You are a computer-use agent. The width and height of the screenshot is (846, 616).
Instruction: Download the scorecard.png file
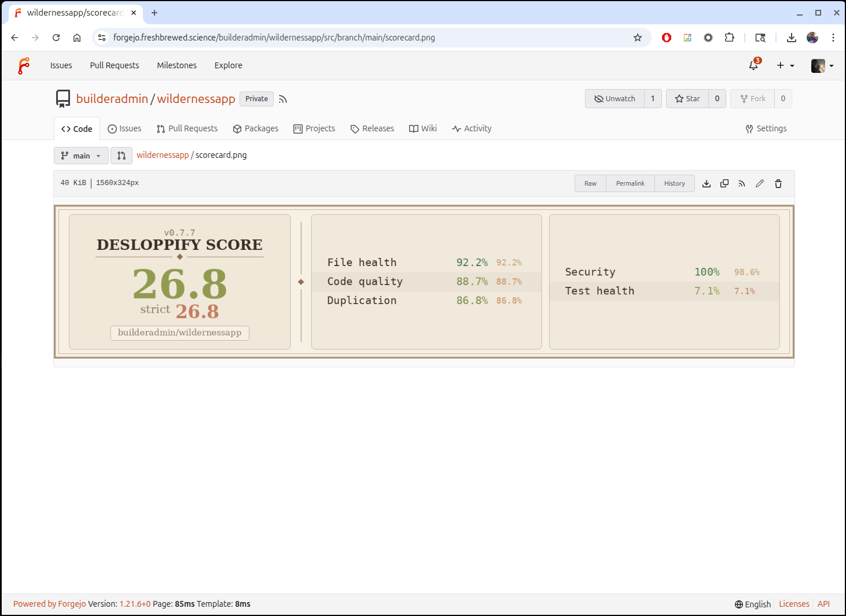707,183
